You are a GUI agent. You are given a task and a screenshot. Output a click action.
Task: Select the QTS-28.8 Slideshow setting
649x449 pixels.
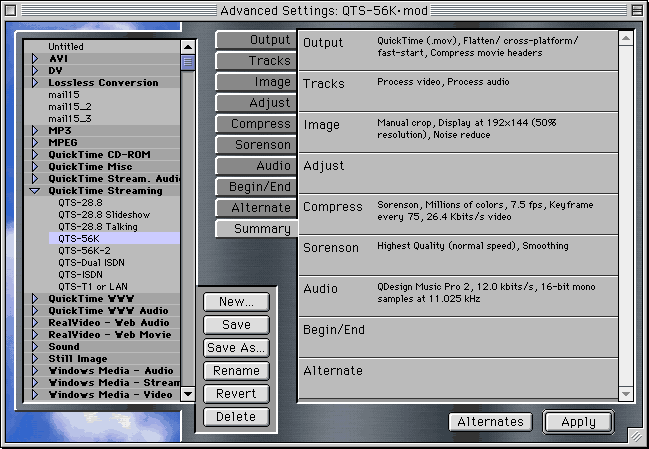tap(102, 215)
